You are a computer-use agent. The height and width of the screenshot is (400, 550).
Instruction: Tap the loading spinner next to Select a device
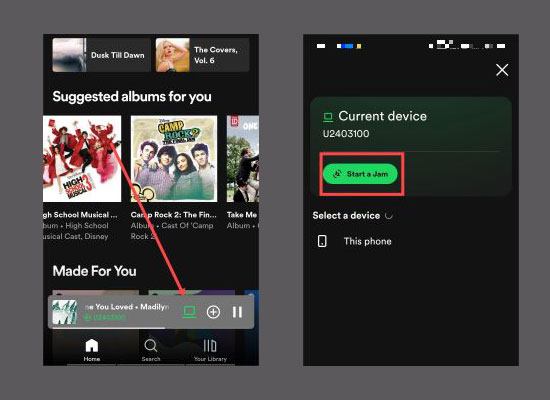tap(389, 215)
